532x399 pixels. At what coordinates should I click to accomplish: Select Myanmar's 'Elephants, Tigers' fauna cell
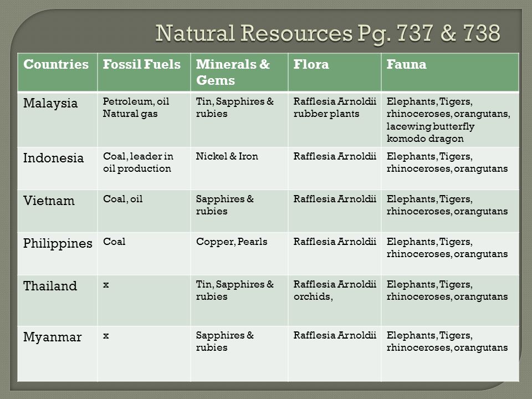tap(450, 354)
